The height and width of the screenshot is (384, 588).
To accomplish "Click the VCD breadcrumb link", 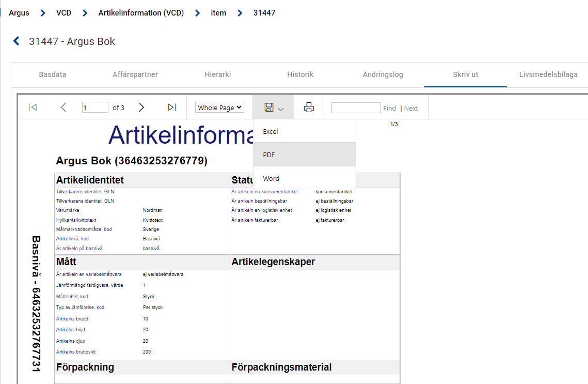I will (63, 13).
